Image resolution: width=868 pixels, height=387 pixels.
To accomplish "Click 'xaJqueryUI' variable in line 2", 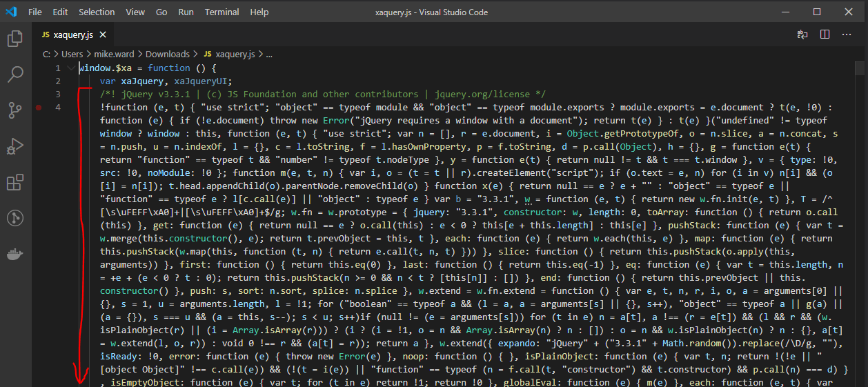I will click(201, 81).
